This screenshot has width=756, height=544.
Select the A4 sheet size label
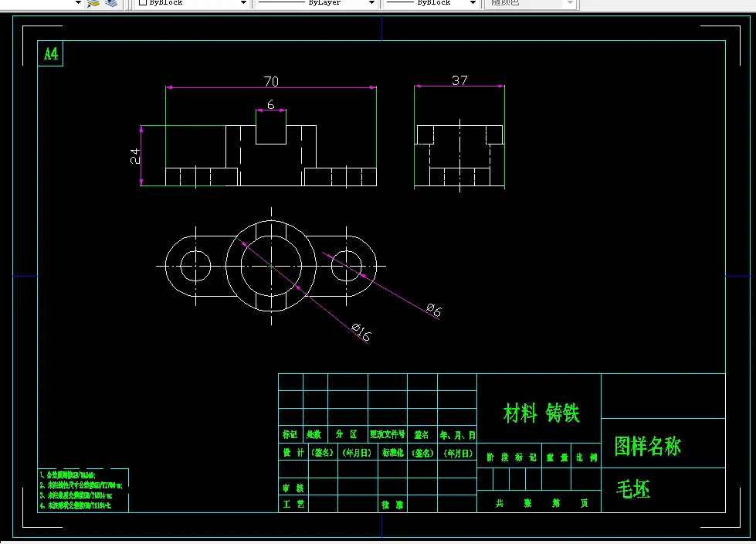pyautogui.click(x=51, y=53)
